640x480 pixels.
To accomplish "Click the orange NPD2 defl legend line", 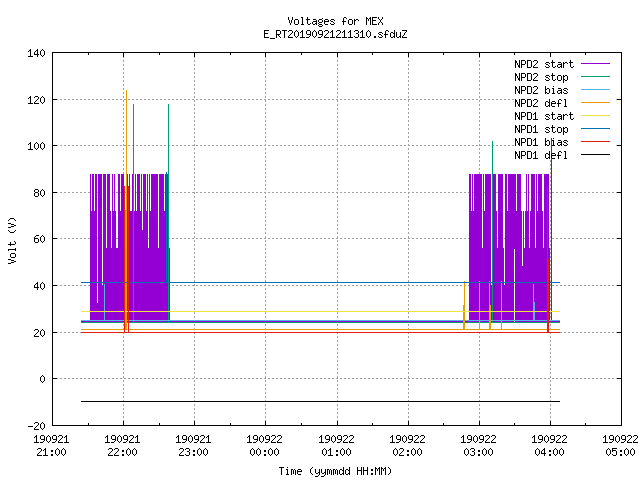I will (x=596, y=102).
